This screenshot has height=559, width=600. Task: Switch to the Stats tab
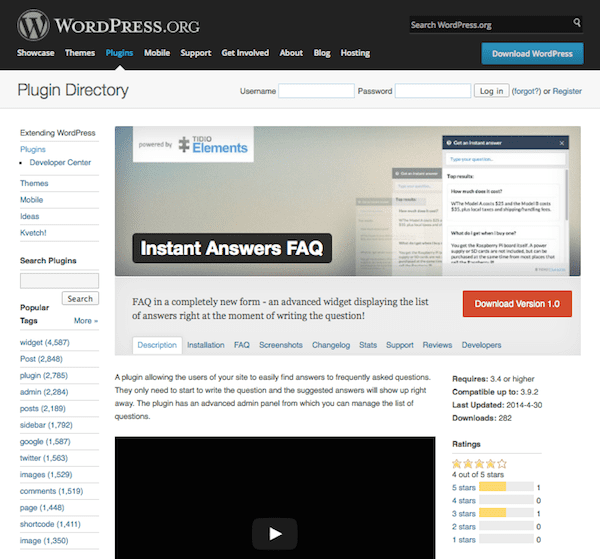pos(368,345)
